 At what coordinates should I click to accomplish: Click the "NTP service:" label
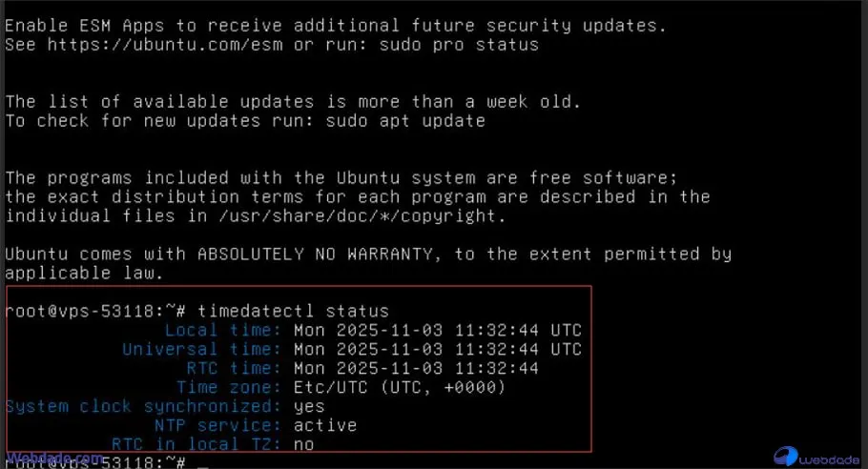(217, 425)
